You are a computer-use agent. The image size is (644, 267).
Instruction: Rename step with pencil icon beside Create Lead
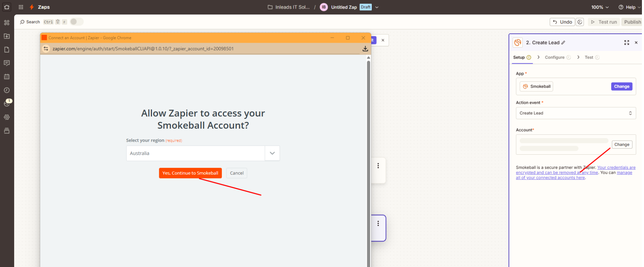pyautogui.click(x=563, y=43)
